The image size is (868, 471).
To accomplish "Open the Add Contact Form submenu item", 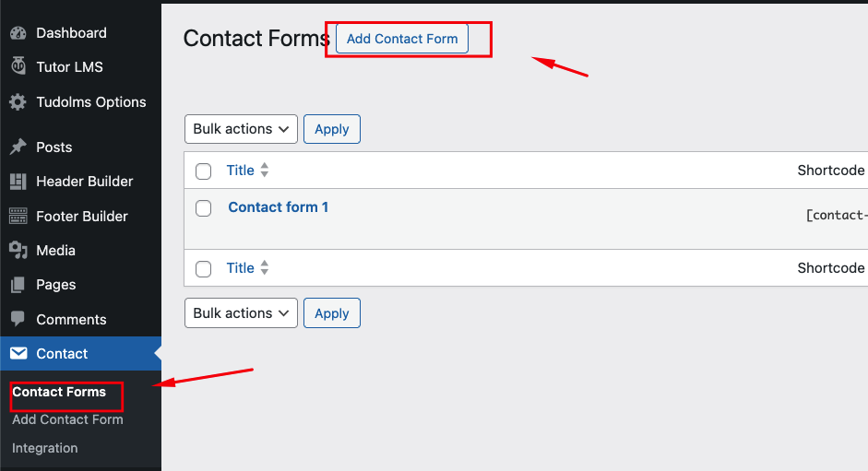I will click(x=67, y=419).
